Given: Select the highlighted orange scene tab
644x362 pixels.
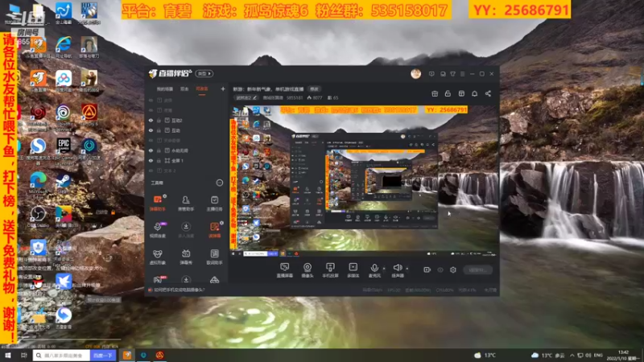Looking at the screenshot, I should click(x=202, y=89).
